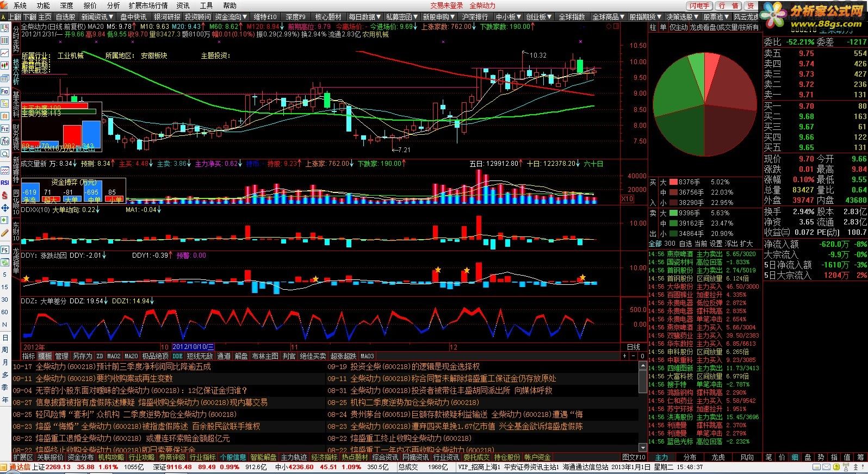868x474 pixels.
Task: Toggle the 柱 display option
Action: tap(653, 27)
